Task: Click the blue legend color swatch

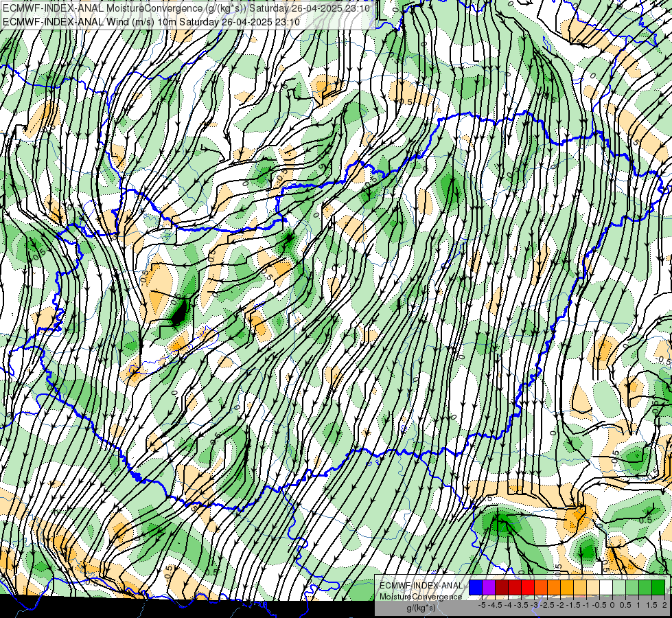Action: [x=476, y=588]
